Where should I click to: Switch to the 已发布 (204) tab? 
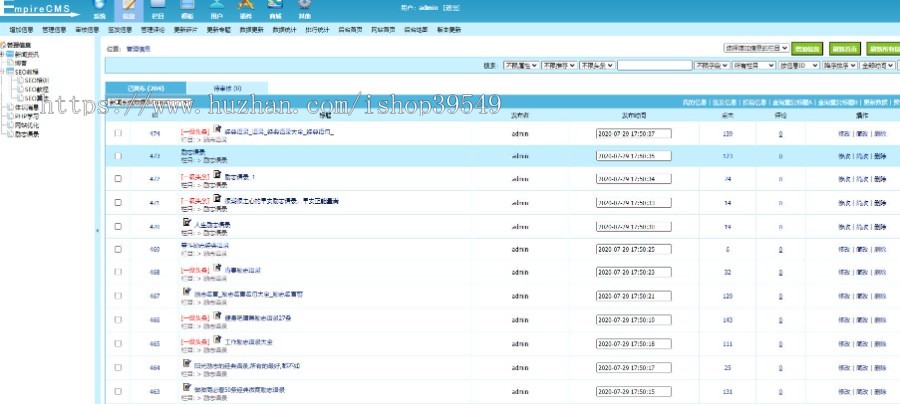click(146, 88)
